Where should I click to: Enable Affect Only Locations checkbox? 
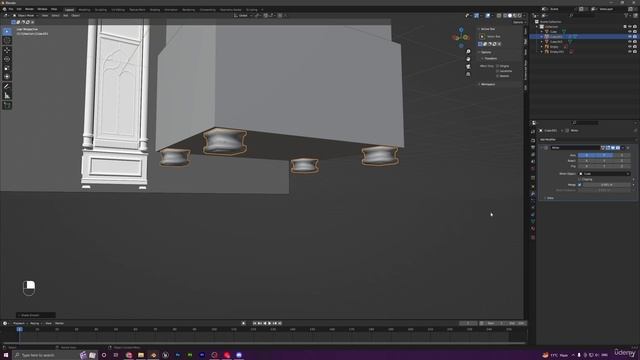pyautogui.click(x=498, y=71)
